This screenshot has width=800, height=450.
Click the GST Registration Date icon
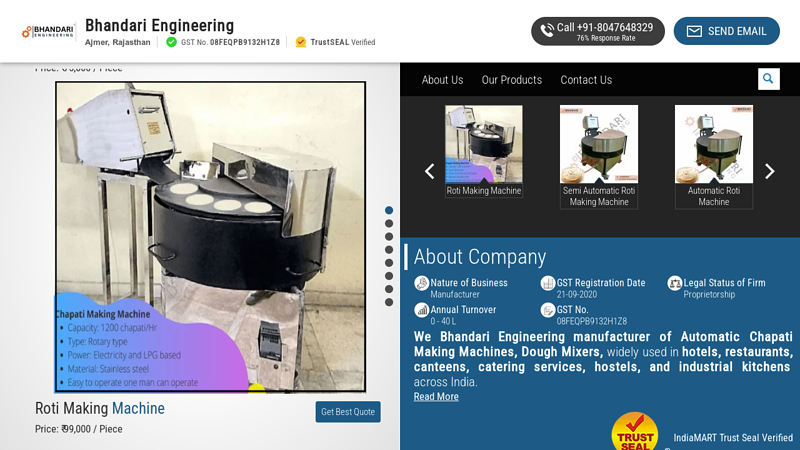click(x=547, y=283)
